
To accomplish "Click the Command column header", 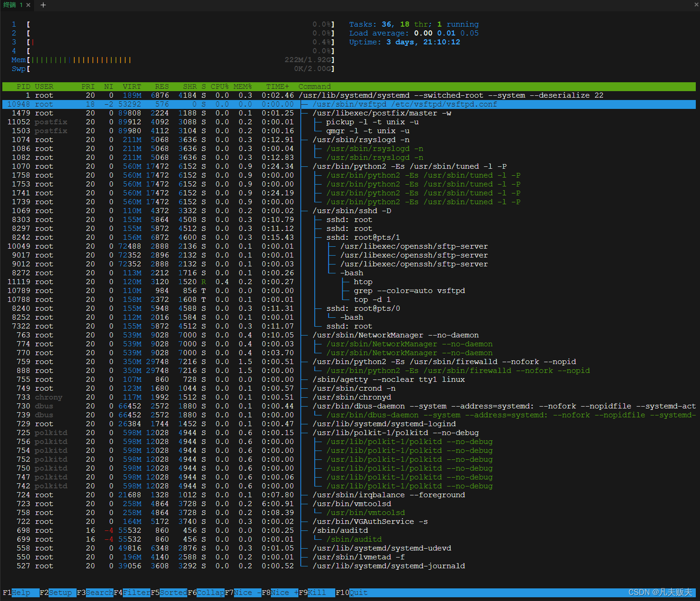I will [x=314, y=86].
